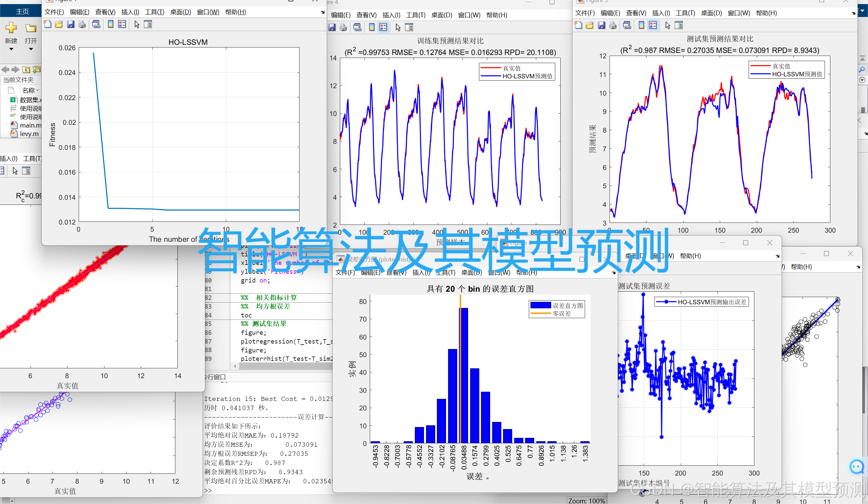The height and width of the screenshot is (504, 868).
Task: Go up one folder level in current folder bar
Action: point(26,70)
